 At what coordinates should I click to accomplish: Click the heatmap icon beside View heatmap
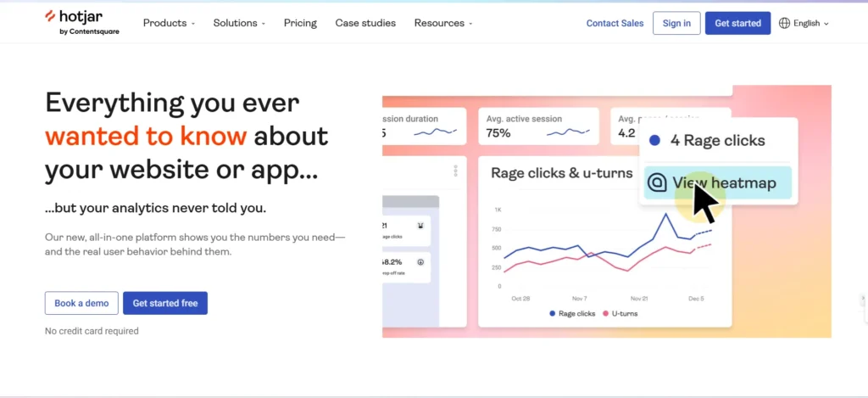click(x=657, y=182)
